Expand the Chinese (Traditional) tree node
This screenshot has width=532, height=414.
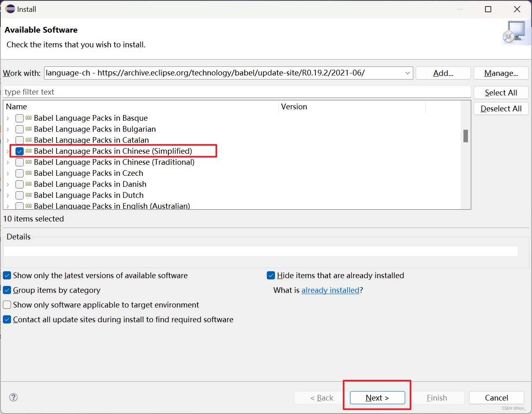tap(8, 162)
